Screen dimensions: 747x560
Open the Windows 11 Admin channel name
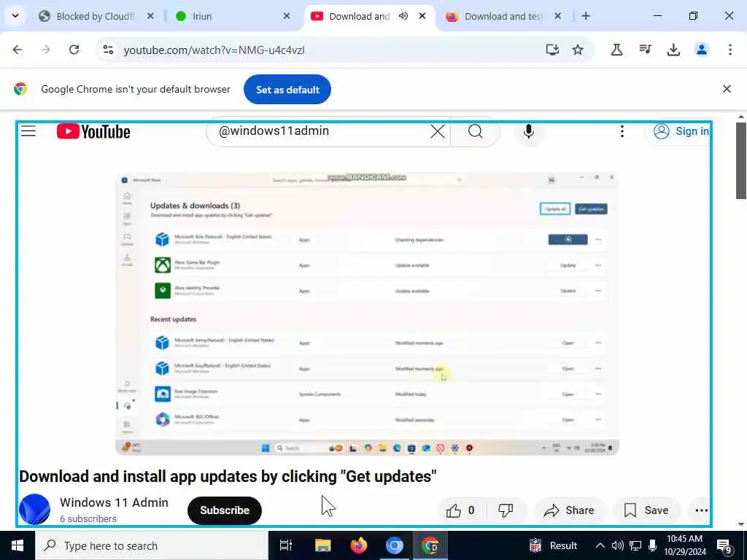114,503
